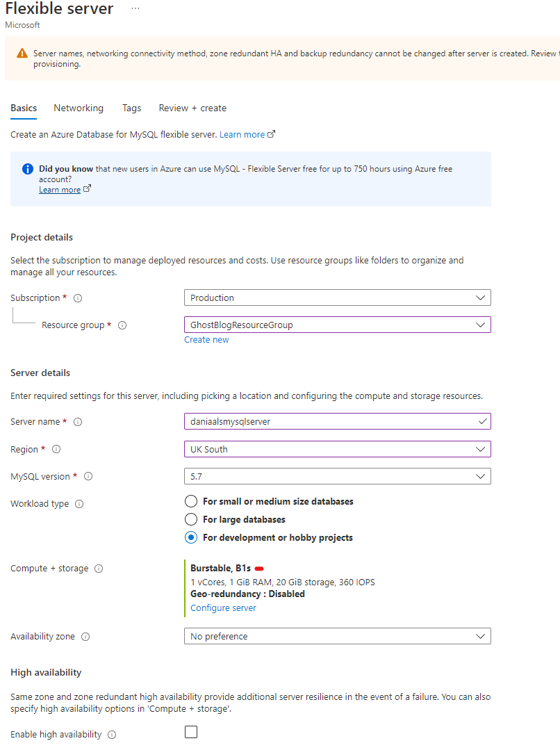Show the Resource group info tooltip icon

(122, 325)
